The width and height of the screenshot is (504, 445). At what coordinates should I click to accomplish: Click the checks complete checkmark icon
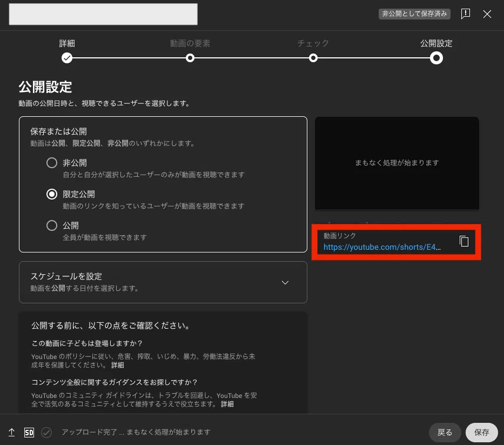(x=46, y=432)
